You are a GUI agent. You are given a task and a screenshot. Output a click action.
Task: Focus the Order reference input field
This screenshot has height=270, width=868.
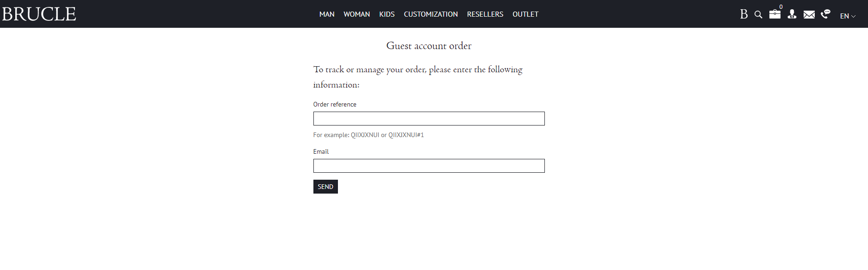429,119
